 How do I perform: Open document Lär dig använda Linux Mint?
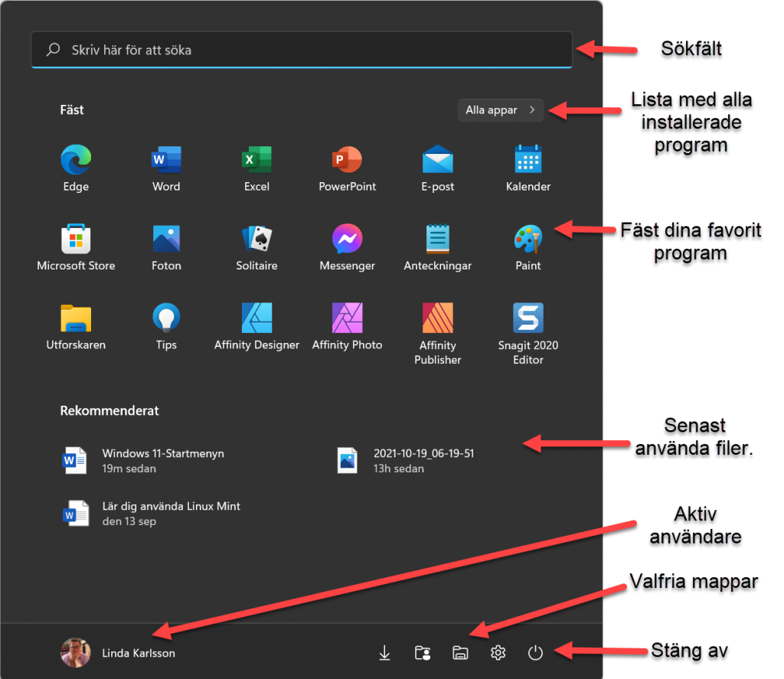click(x=151, y=514)
